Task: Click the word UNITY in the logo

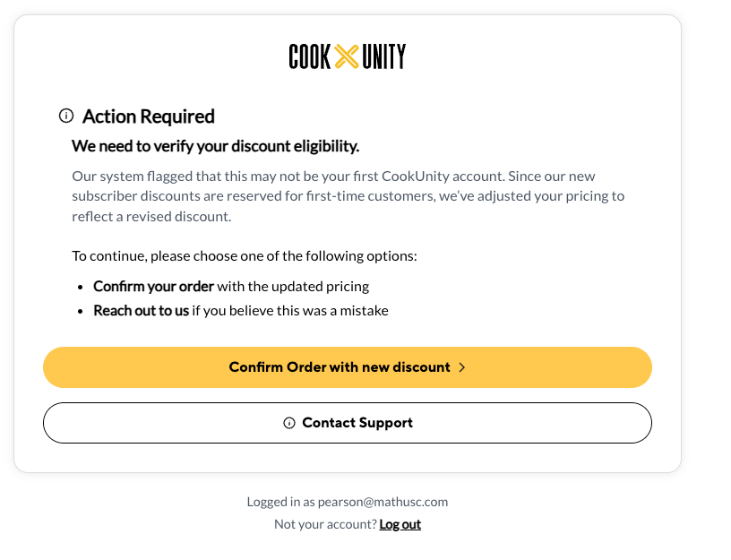Action: [383, 57]
